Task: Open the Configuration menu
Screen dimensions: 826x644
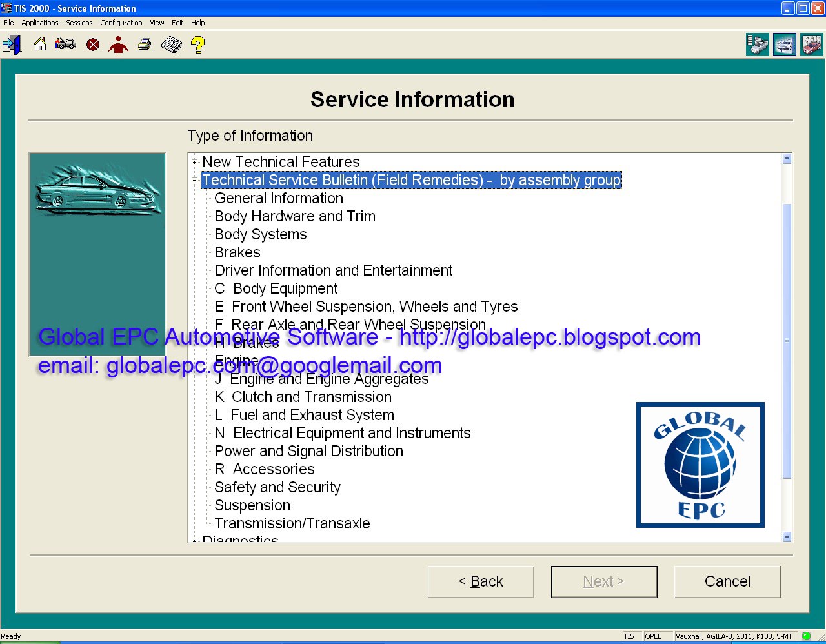Action: [121, 23]
